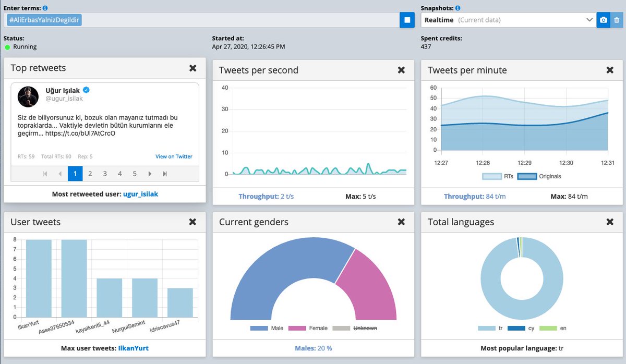Toggle Male in the genders legend
This screenshot has height=364, width=626.
click(x=267, y=328)
